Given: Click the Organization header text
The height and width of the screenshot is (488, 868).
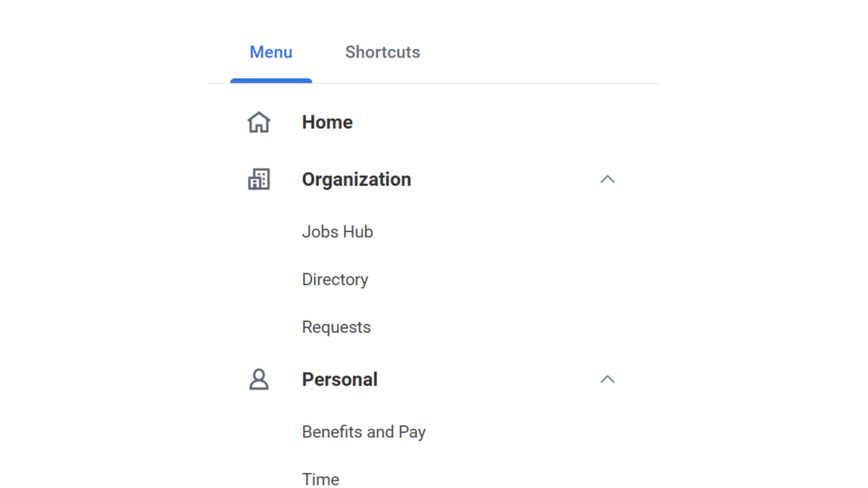Looking at the screenshot, I should tap(356, 179).
